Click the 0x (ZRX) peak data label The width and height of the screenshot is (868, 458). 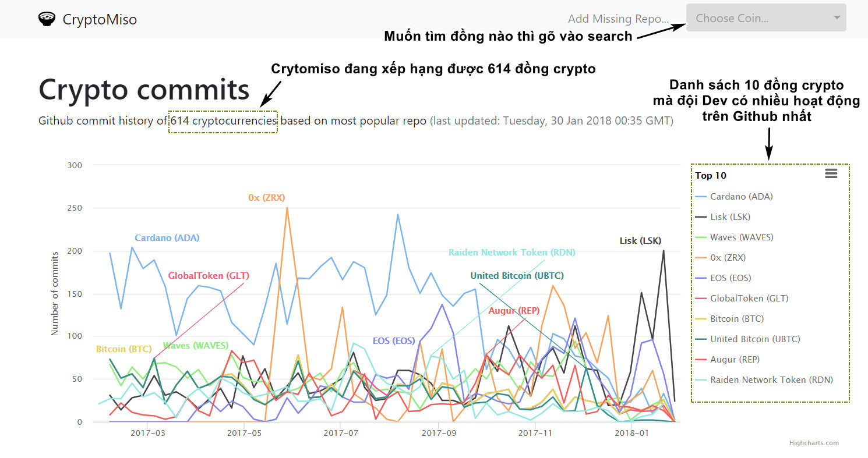[266, 198]
